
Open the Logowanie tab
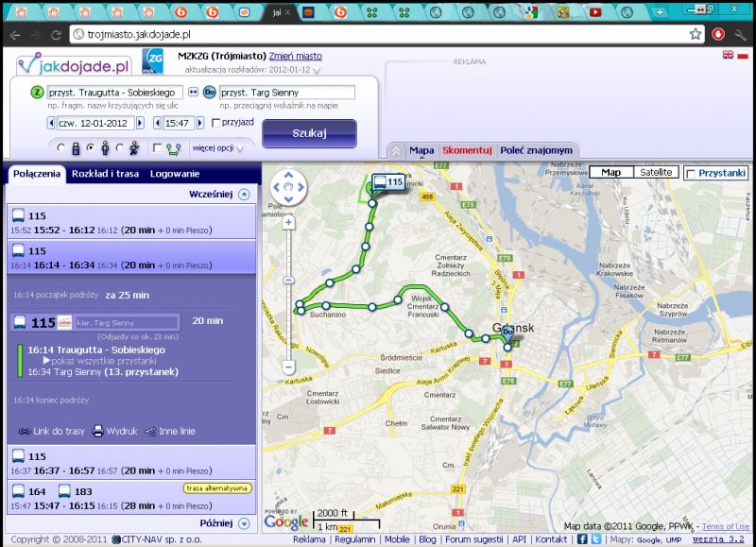tap(175, 174)
